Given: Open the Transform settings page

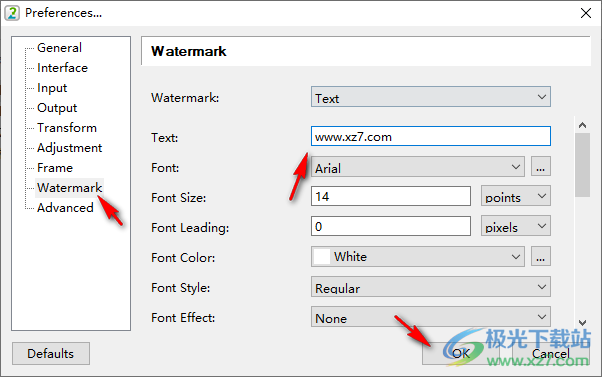Looking at the screenshot, I should (67, 128).
